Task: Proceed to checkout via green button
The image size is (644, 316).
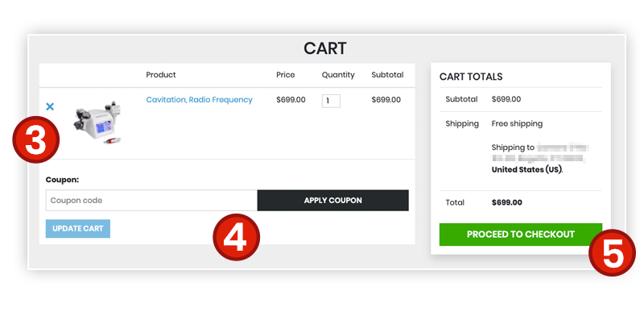Action: point(520,235)
